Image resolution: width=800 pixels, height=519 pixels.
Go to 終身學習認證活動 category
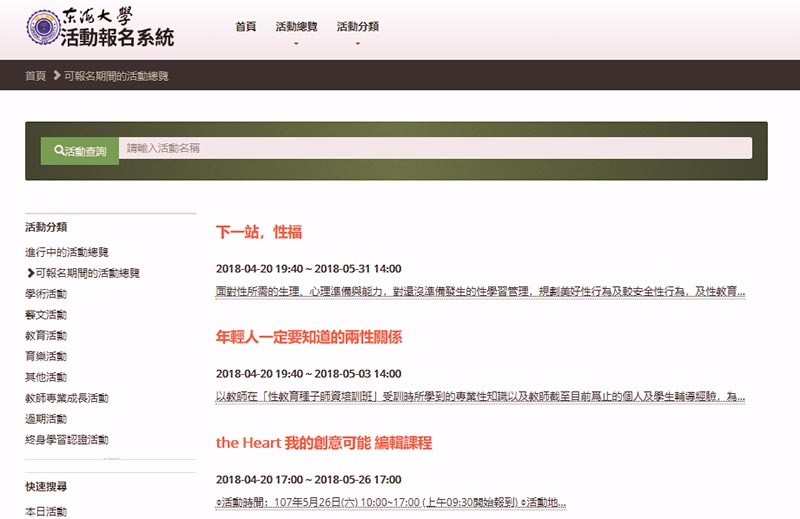point(67,440)
